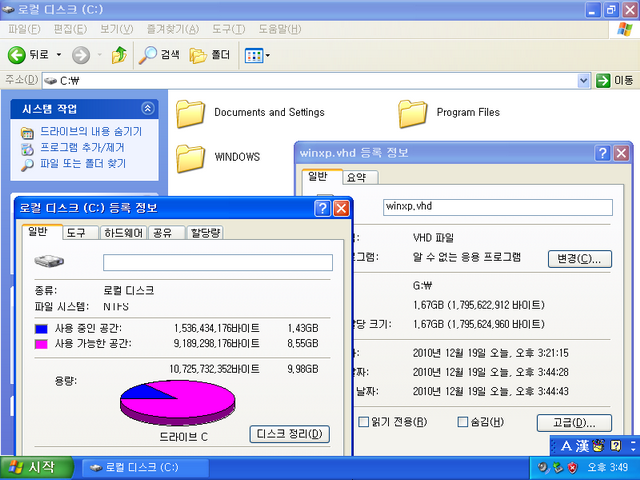Screen dimensions: 640x480
Task: Select 일반 tab in winxp.vhd dialog
Action: (322, 176)
